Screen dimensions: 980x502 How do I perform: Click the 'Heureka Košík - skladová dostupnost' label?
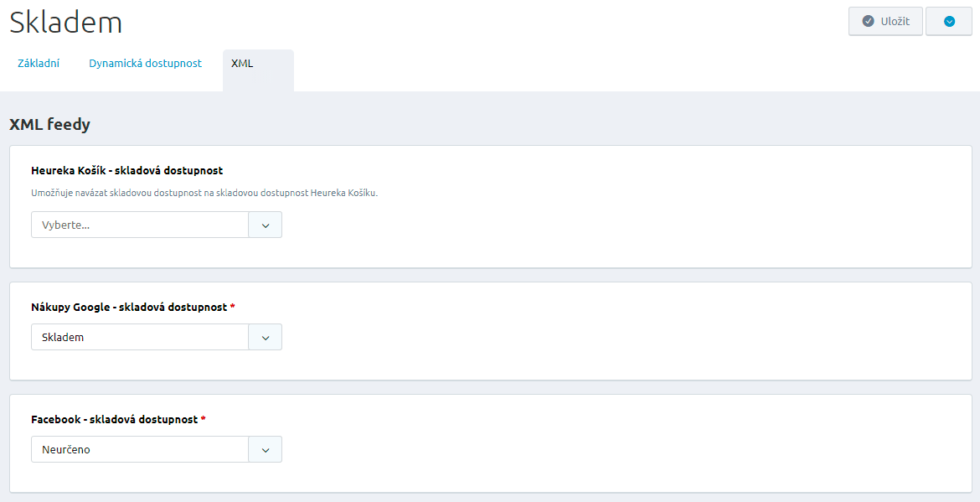[126, 171]
